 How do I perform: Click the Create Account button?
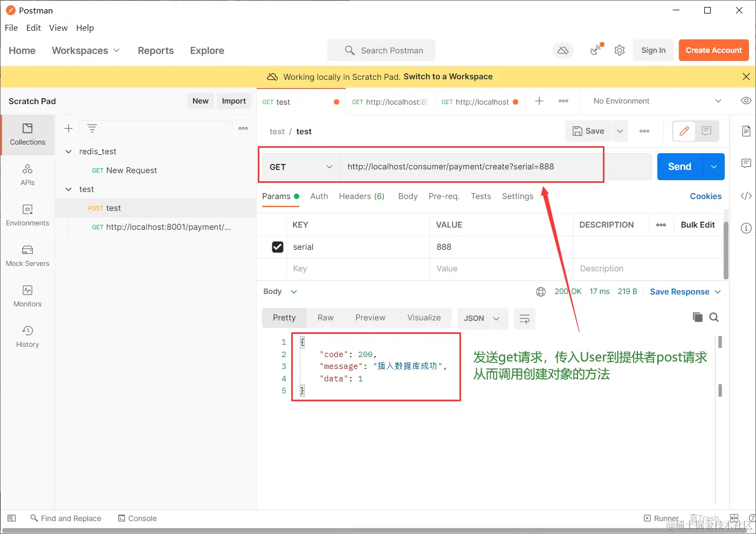[x=714, y=50]
